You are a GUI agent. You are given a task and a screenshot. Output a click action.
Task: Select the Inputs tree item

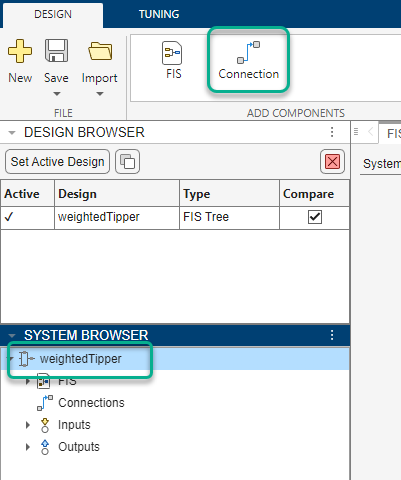click(74, 425)
